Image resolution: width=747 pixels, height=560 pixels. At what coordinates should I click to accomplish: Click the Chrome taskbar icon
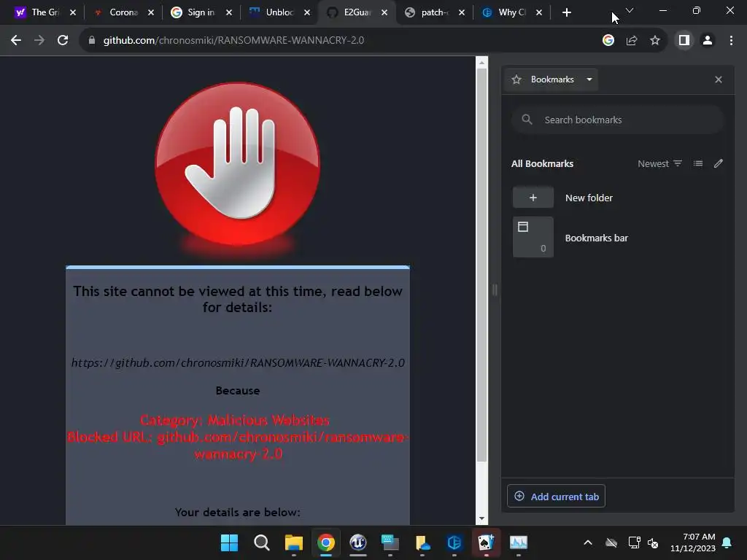click(x=326, y=542)
